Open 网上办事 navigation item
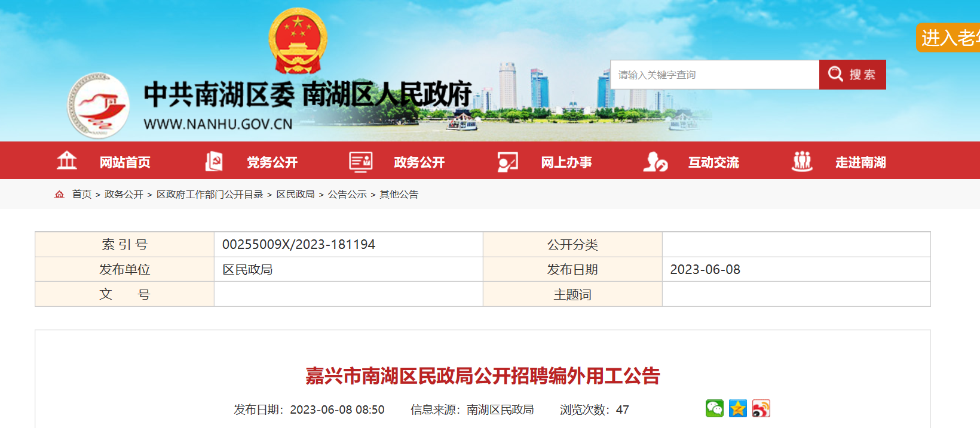This screenshot has width=980, height=428. click(566, 162)
